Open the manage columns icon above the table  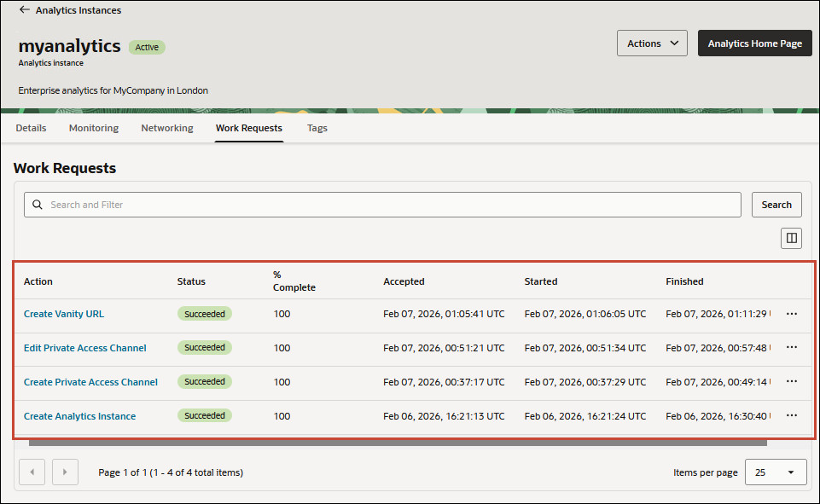pyautogui.click(x=790, y=238)
